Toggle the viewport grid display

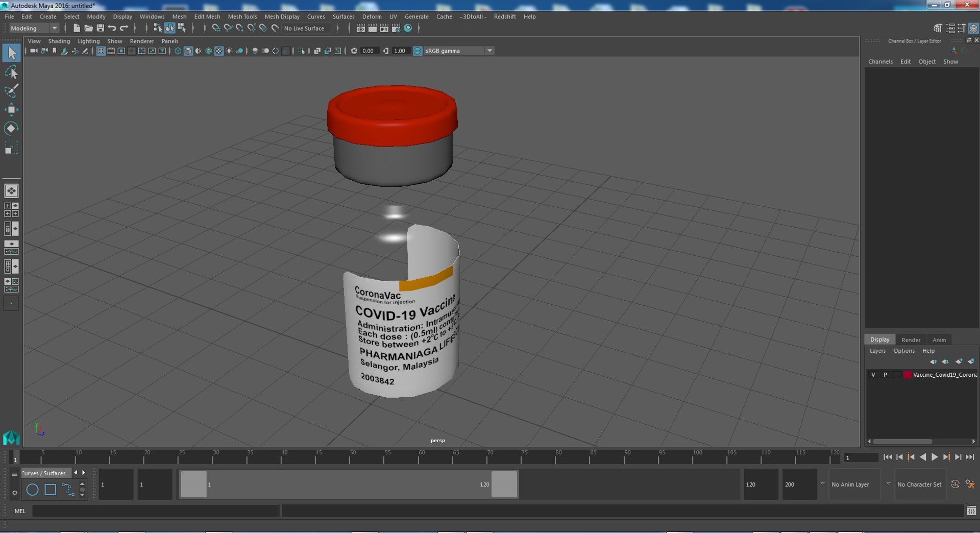coord(101,51)
